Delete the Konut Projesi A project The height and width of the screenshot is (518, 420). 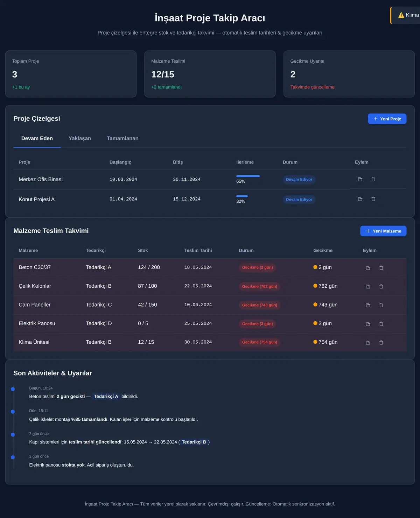(373, 199)
